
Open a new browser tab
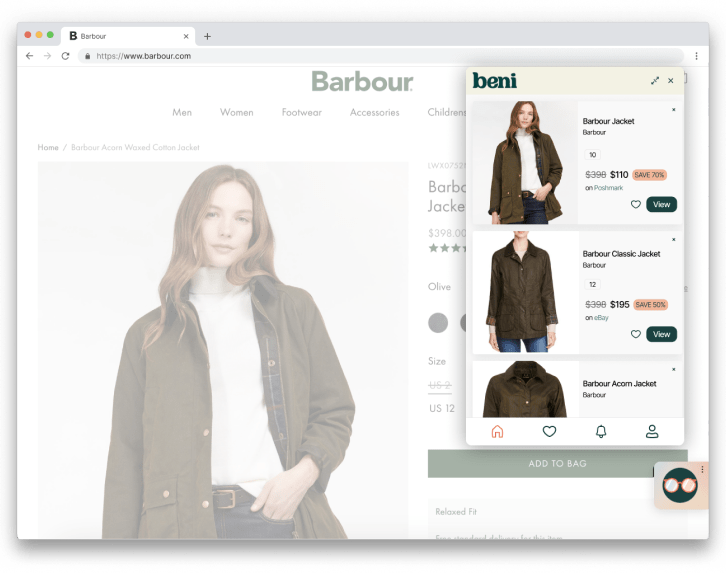click(x=207, y=36)
